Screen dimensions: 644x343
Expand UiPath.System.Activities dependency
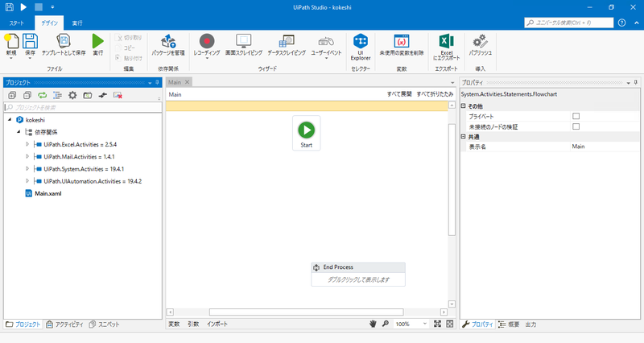coord(27,169)
